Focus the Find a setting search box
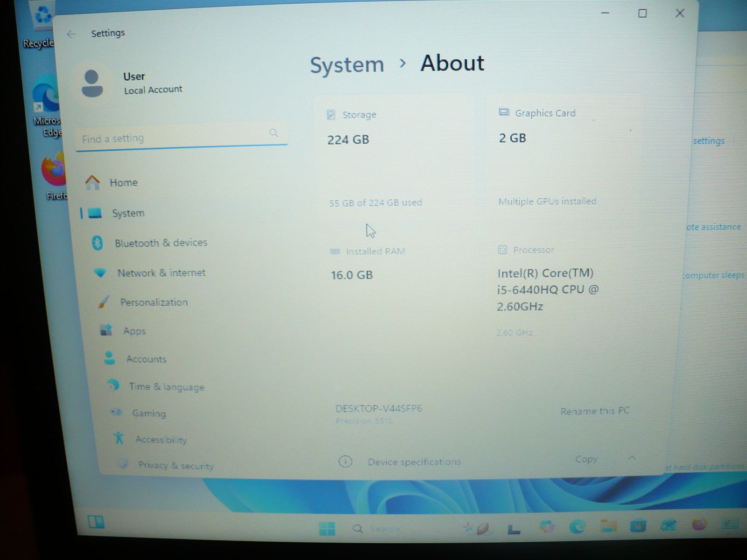 181,136
